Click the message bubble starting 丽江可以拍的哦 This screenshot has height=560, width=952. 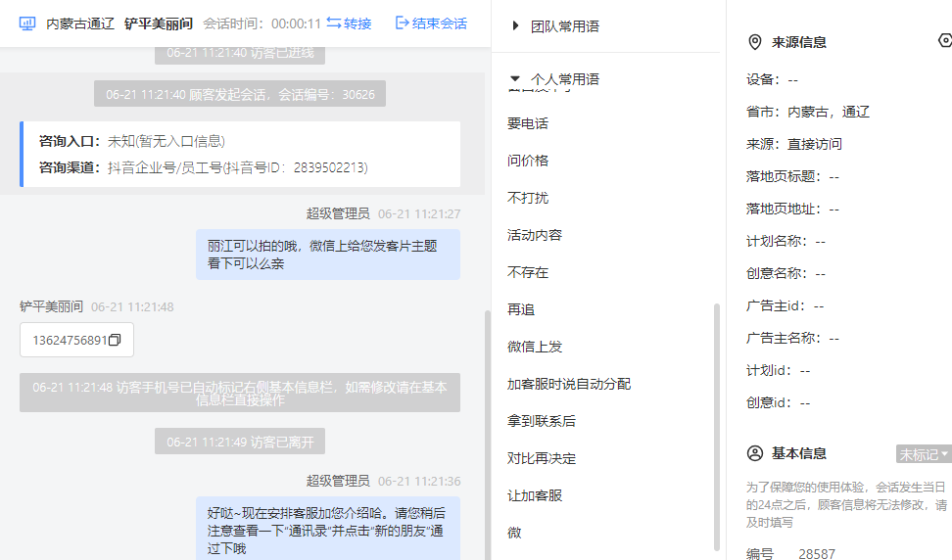point(328,255)
